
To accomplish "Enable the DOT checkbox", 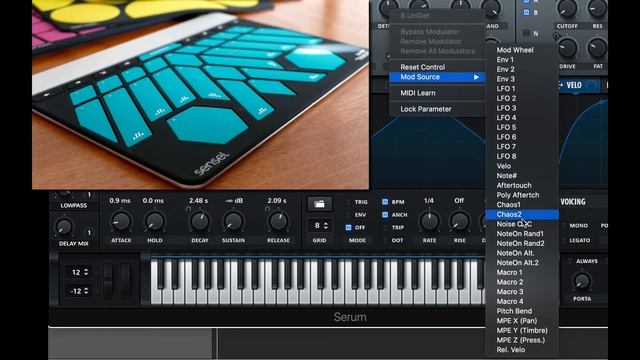I will pos(385,240).
